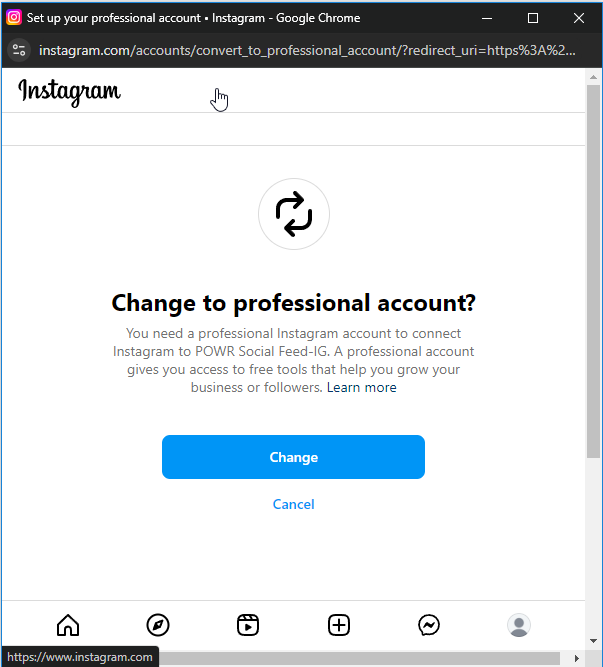Open the Messenger chat icon
This screenshot has width=603, height=667.
(x=429, y=625)
